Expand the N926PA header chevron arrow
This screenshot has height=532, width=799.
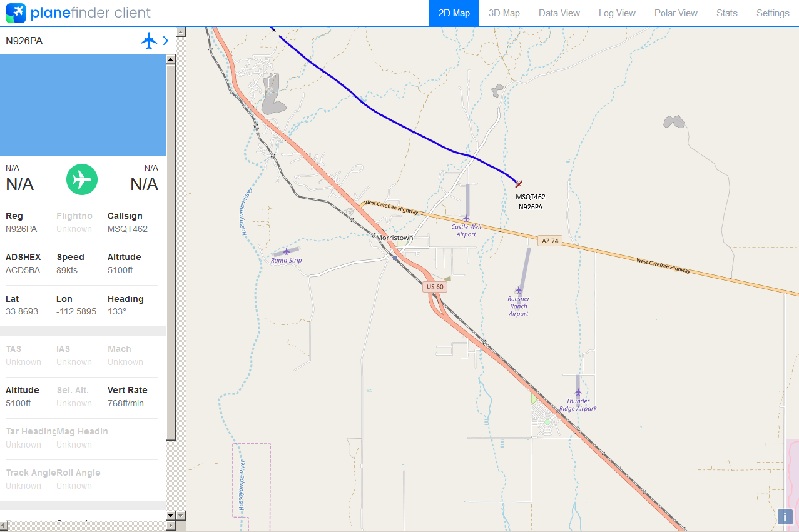(x=165, y=41)
